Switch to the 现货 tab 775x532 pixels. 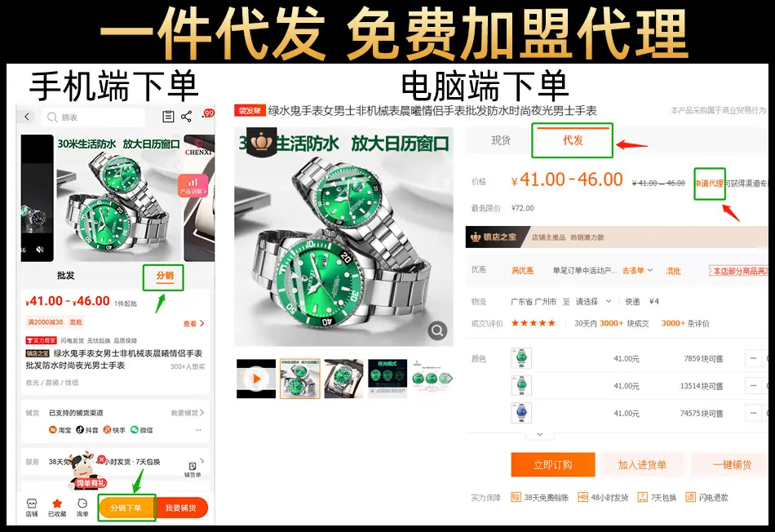[501, 140]
